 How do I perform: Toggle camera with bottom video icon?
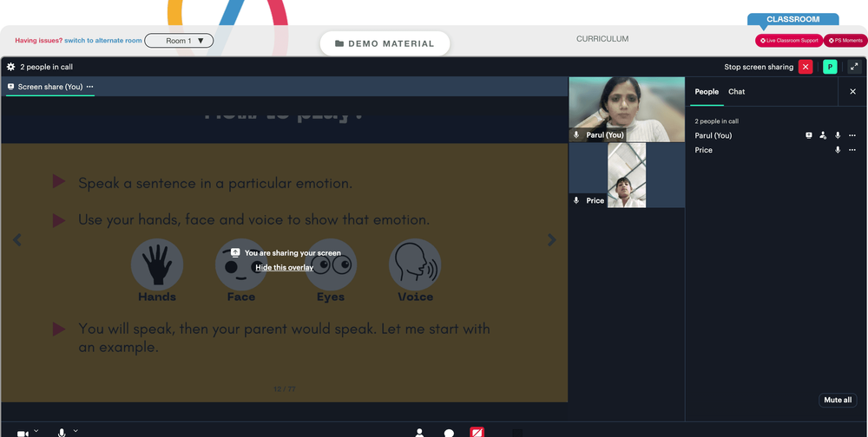pyautogui.click(x=23, y=434)
